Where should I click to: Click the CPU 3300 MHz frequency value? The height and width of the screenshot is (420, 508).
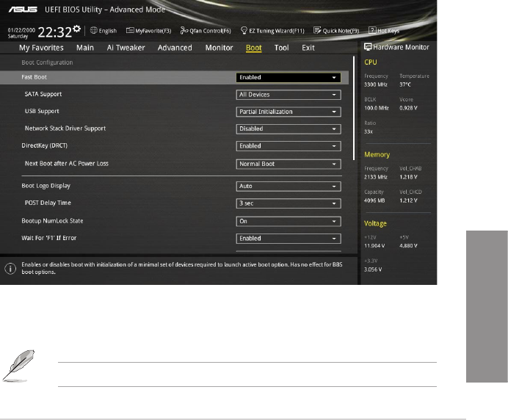375,84
